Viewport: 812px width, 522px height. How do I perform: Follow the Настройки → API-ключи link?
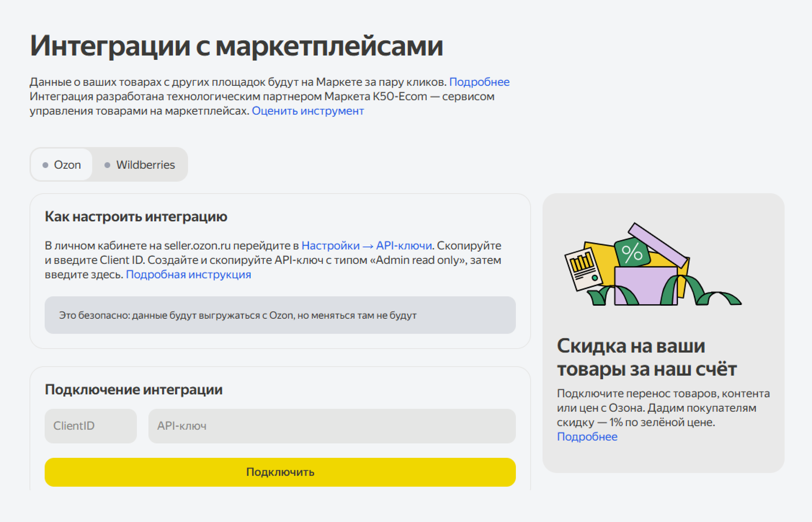tap(366, 246)
